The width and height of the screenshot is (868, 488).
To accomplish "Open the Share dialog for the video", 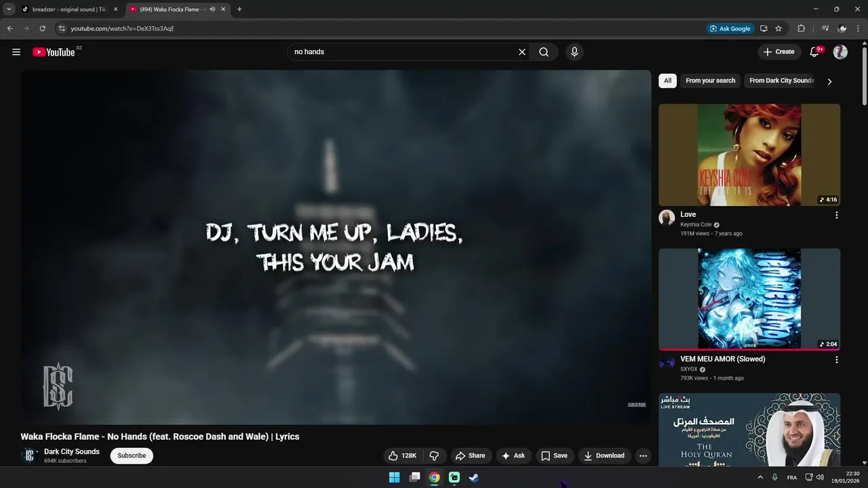I will (x=470, y=455).
